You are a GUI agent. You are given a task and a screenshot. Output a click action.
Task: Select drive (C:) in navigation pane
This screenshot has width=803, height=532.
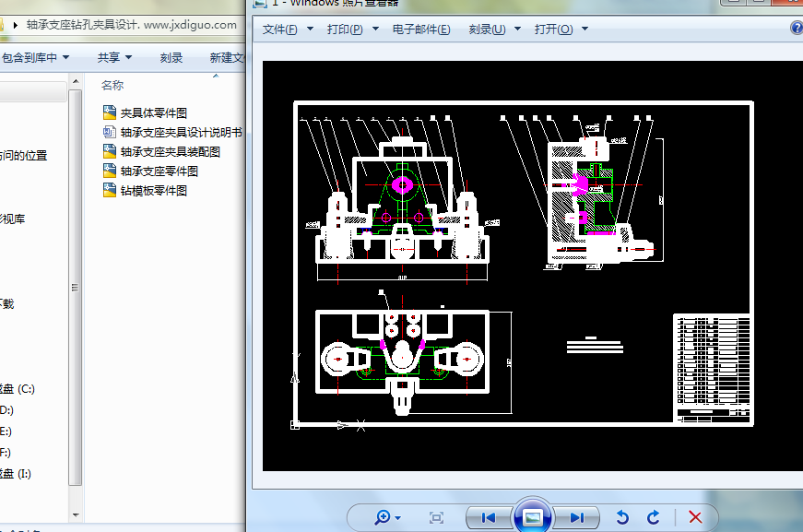click(x=18, y=389)
